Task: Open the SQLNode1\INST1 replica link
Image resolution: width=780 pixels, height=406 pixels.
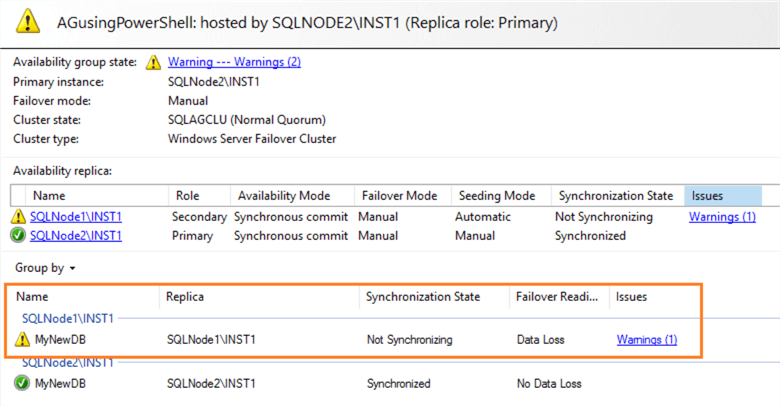Action: (x=76, y=217)
